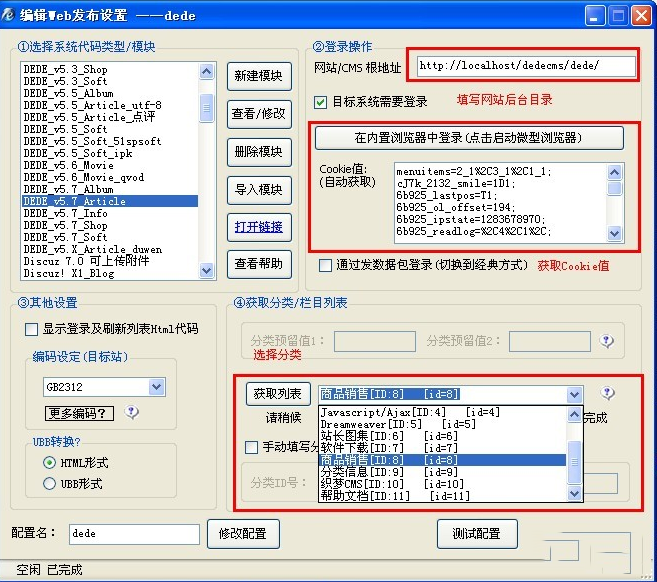
Task: Click 打开链接 link button
Action: pos(258,227)
